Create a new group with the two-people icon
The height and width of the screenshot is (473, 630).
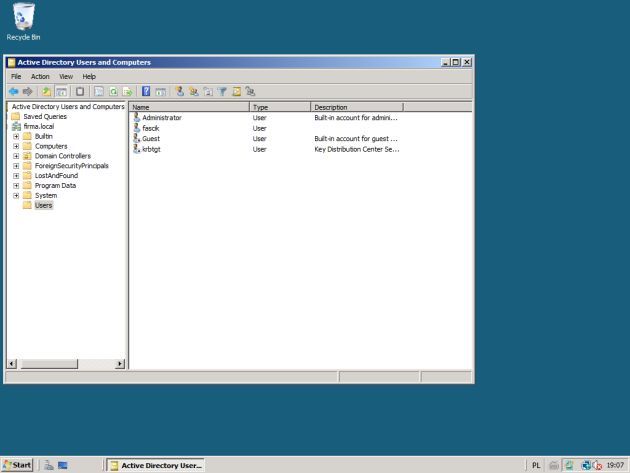pyautogui.click(x=194, y=92)
